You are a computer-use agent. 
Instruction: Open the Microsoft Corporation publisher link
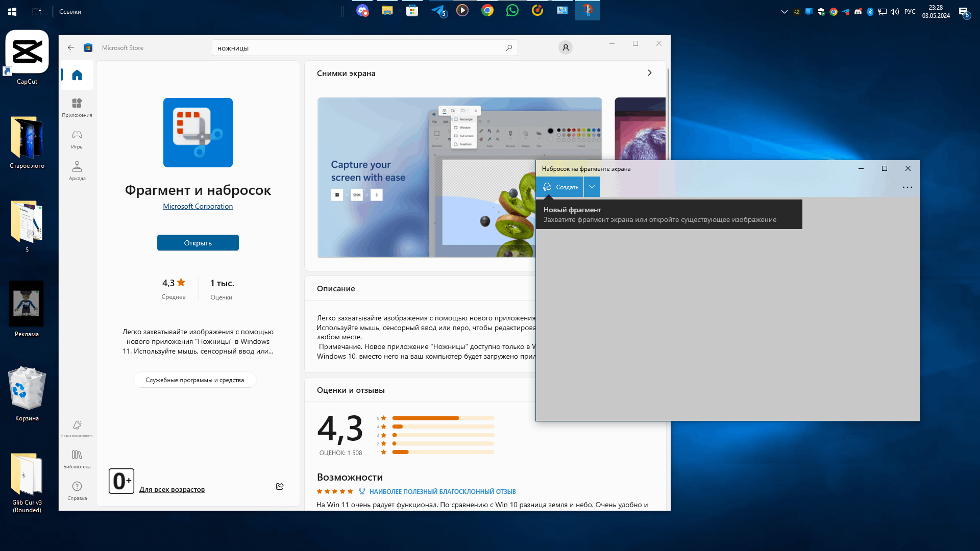coord(198,206)
